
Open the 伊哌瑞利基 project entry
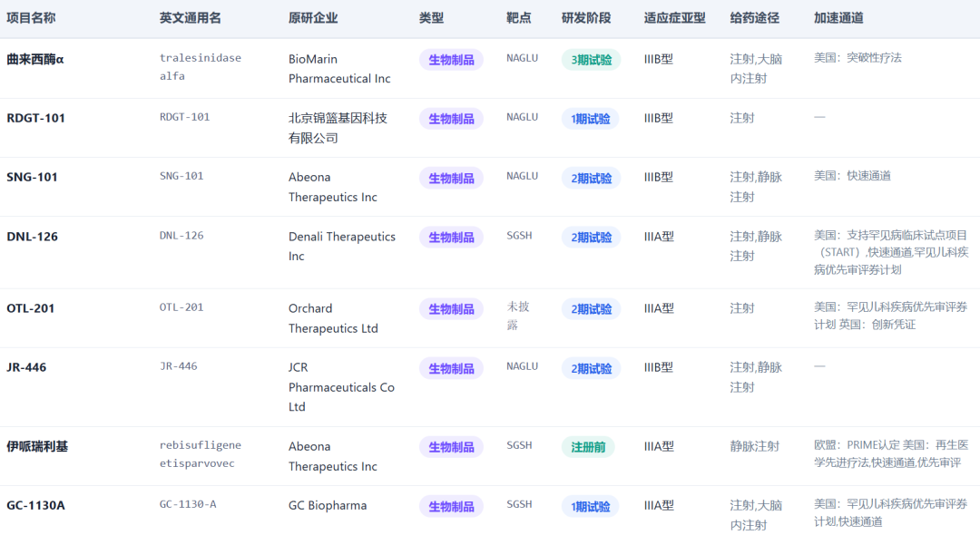[37, 446]
